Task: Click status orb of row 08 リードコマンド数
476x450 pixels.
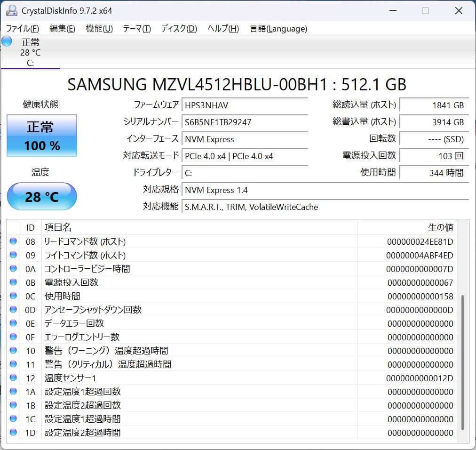Action: pos(13,241)
